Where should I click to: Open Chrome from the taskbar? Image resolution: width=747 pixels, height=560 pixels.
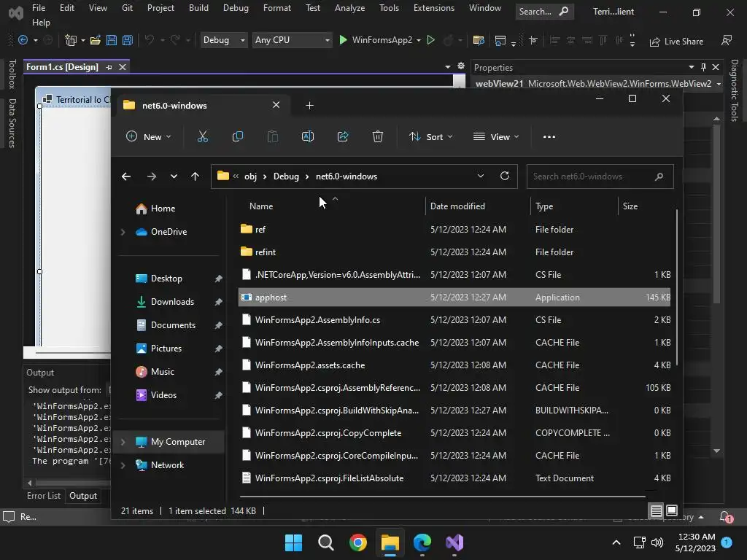(357, 542)
